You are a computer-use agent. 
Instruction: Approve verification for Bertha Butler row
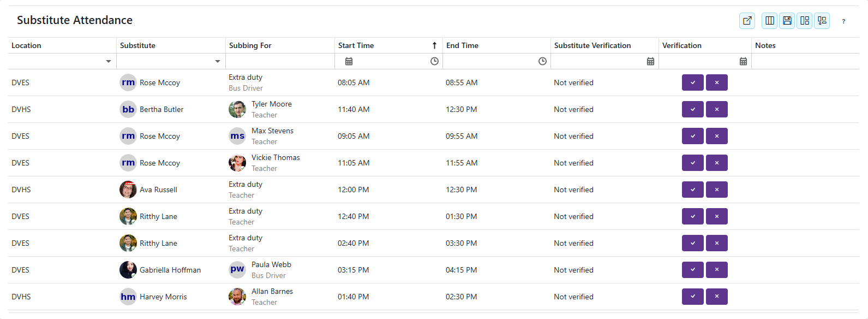pos(692,109)
